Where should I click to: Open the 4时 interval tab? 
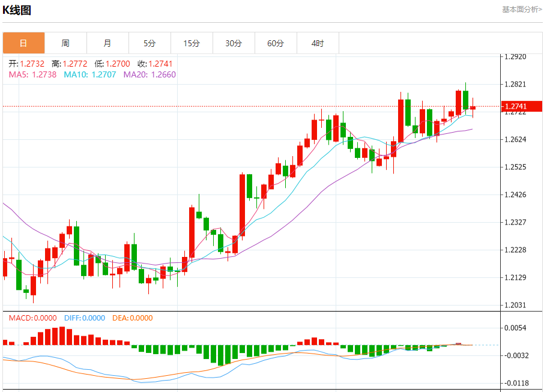pyautogui.click(x=318, y=43)
